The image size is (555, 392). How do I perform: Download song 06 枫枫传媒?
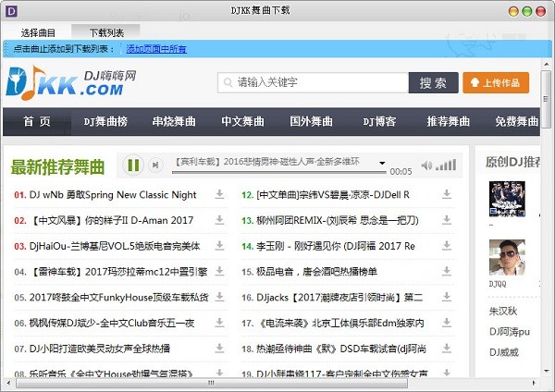point(219,323)
